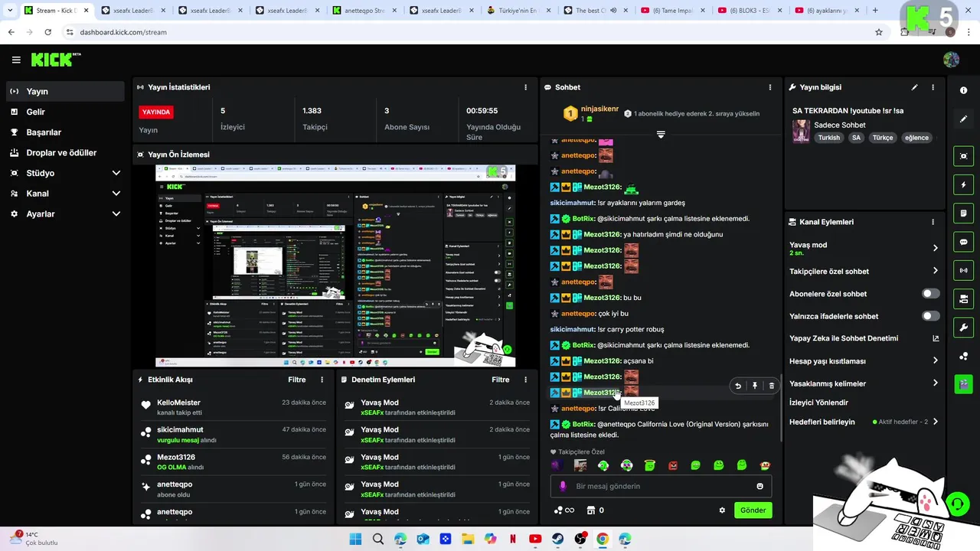The image size is (980, 551).
Task: Click the Turkish tag in stream info
Action: pos(828,138)
